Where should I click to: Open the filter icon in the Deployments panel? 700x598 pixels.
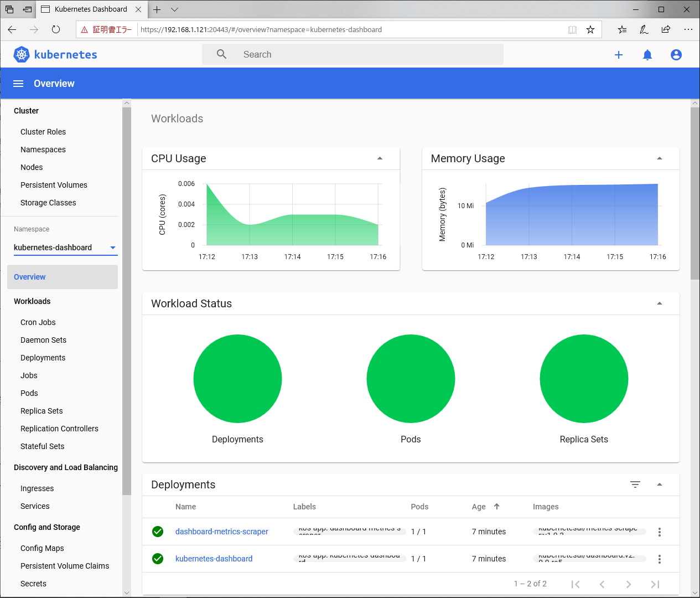(x=635, y=484)
